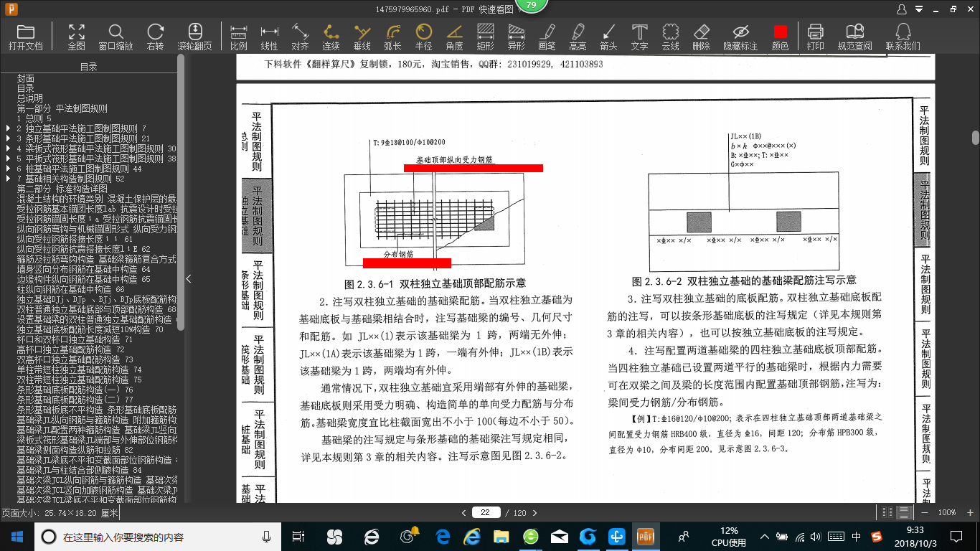980x551 pixels.
Task: Select the 箭头 arrow annotation tool
Action: (608, 37)
